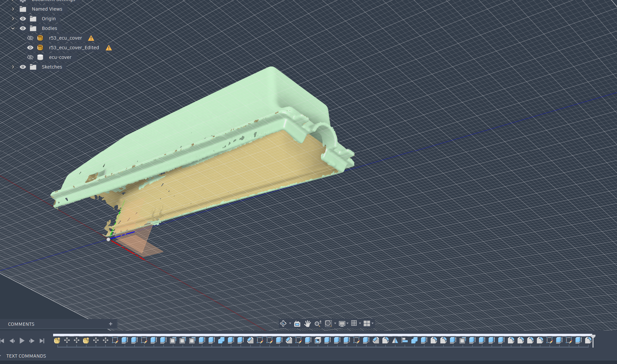The width and height of the screenshot is (617, 364).
Task: Select the first mesh insert feature in timeline
Action: point(57,340)
